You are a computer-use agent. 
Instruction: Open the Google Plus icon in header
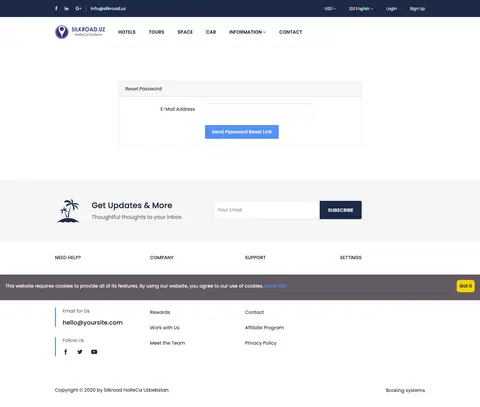point(78,8)
